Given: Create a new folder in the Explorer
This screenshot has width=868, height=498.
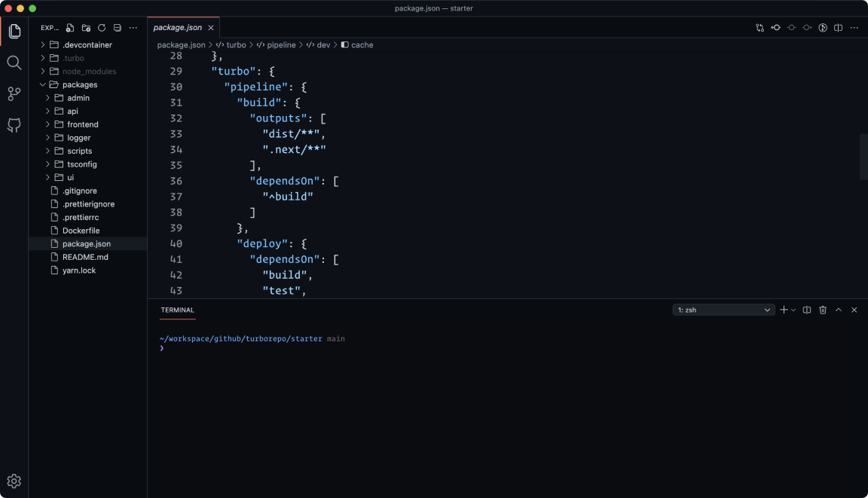Looking at the screenshot, I should 85,27.
